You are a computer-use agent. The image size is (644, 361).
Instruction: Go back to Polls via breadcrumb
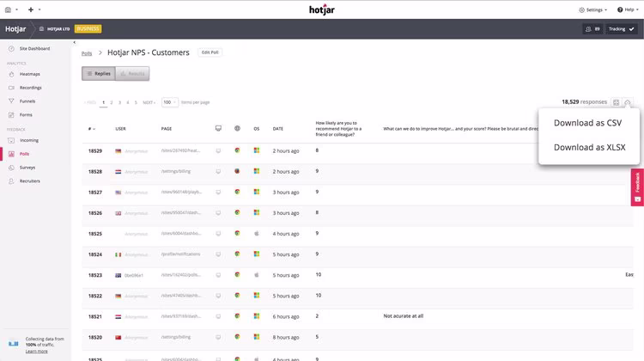pyautogui.click(x=87, y=53)
